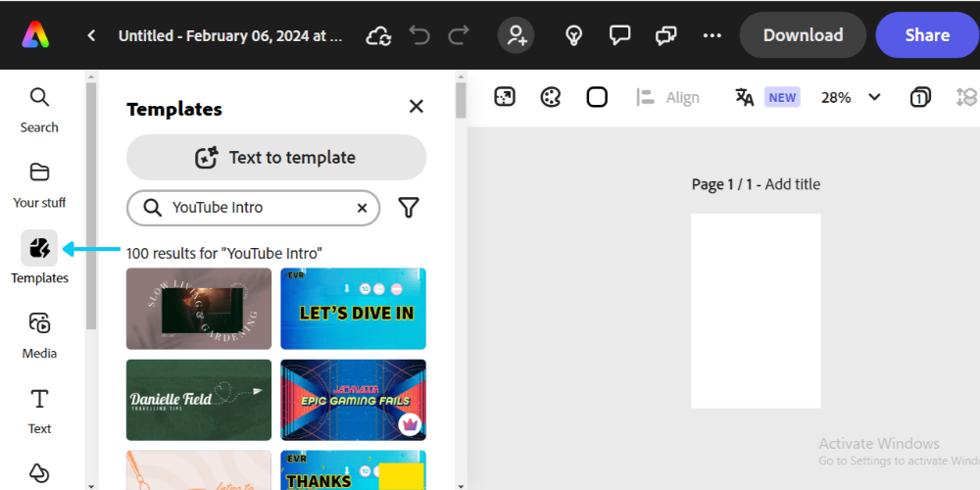Select the Let's Dive In template

pyautogui.click(x=353, y=309)
